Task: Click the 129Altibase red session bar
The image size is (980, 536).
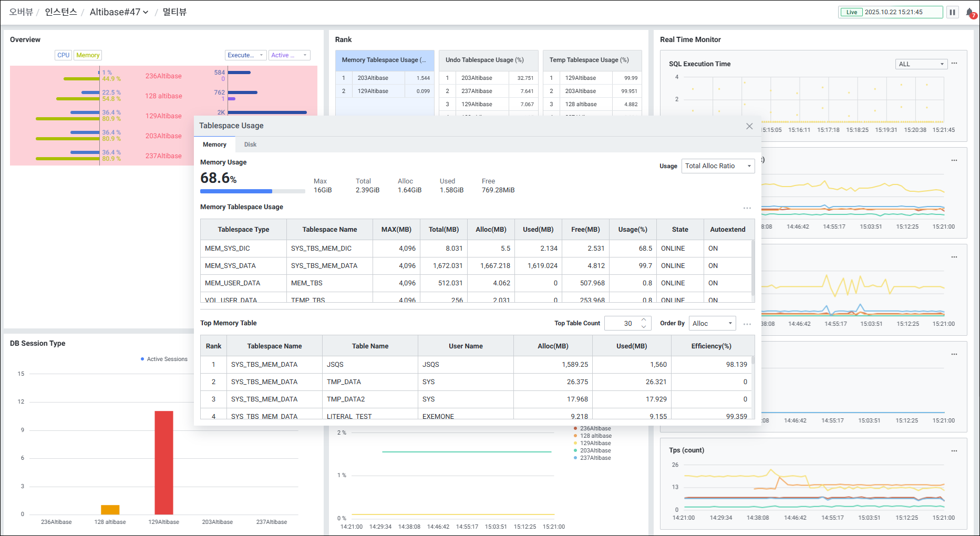Action: [x=163, y=462]
